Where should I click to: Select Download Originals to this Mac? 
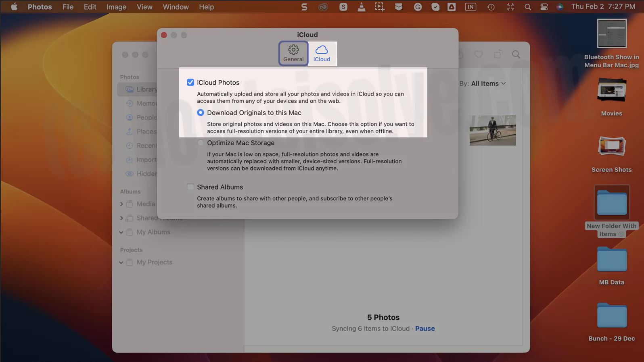201,112
